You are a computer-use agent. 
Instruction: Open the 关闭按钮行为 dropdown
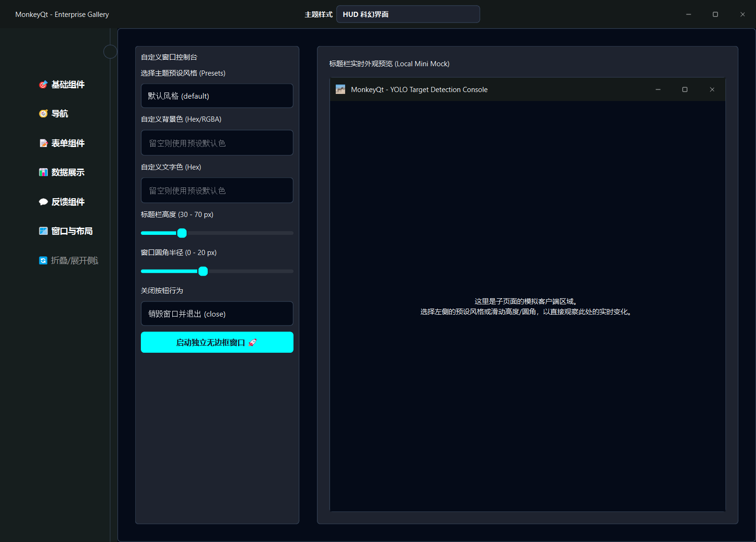coord(217,314)
